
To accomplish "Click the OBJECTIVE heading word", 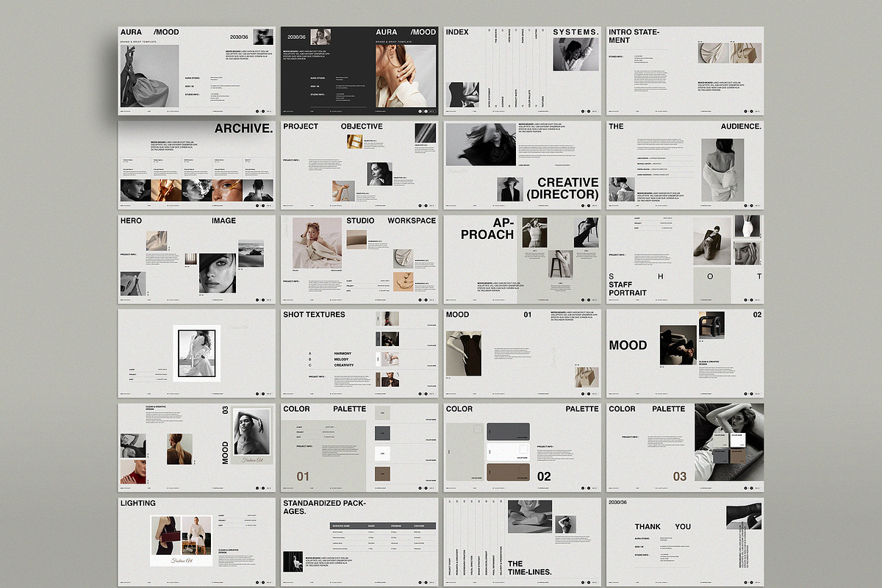I will tap(362, 126).
